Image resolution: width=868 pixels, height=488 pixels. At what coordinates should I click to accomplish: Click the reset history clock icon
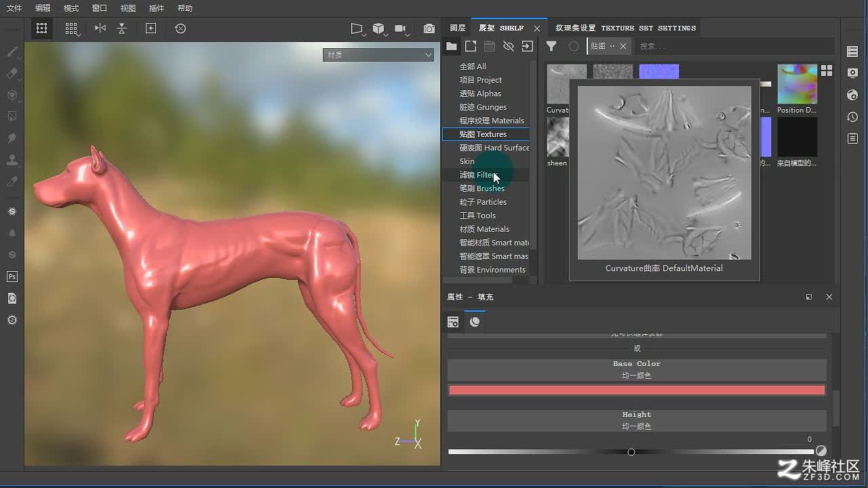click(x=180, y=28)
